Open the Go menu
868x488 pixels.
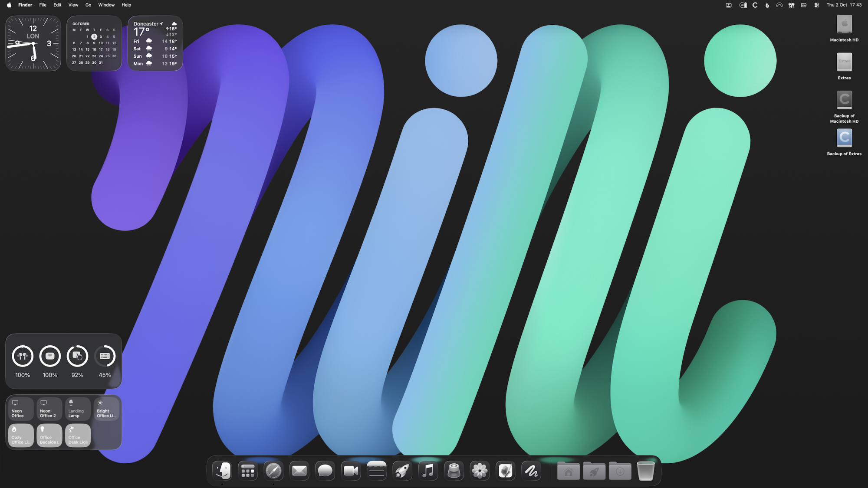(88, 5)
